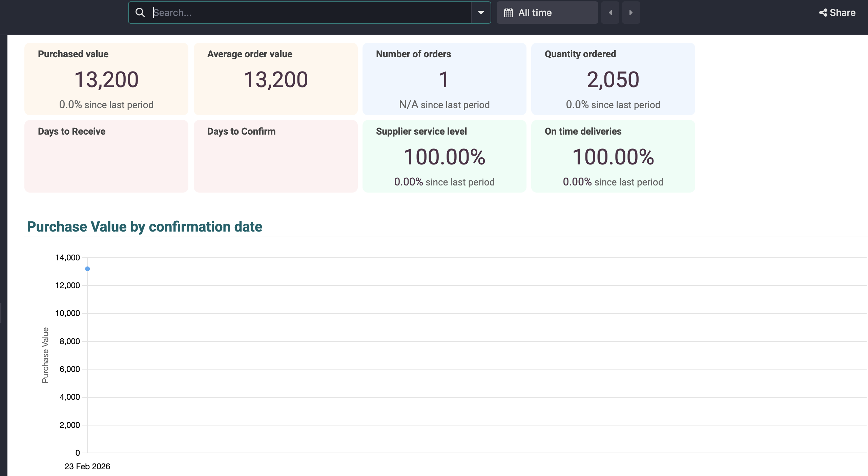Open the Number of orders card
The width and height of the screenshot is (868, 476).
(445, 79)
